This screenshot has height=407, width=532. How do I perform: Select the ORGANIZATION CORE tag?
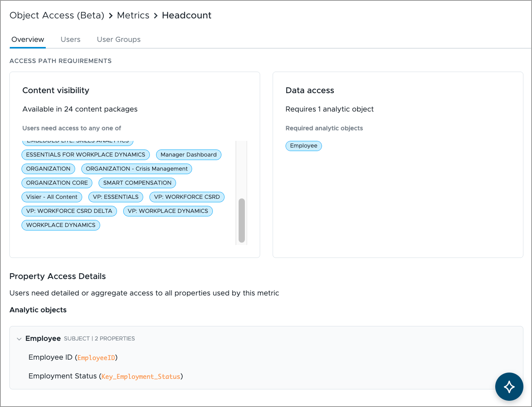pos(57,183)
